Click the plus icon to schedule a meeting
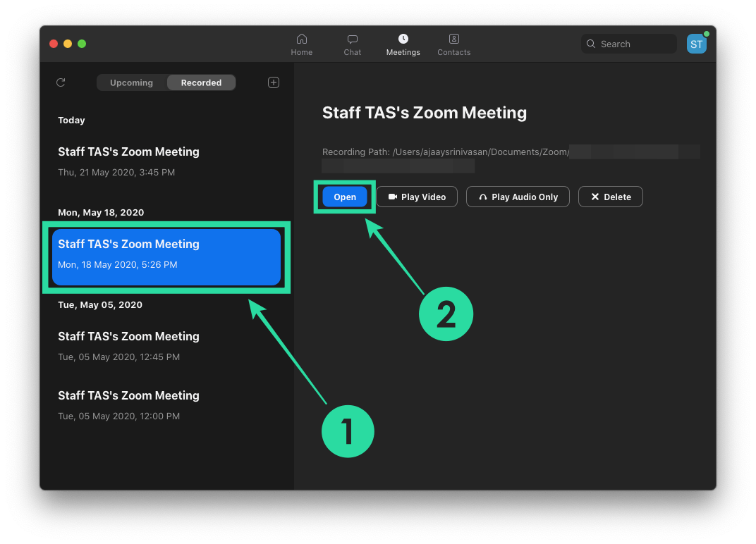Image resolution: width=756 pixels, height=544 pixels. click(274, 82)
